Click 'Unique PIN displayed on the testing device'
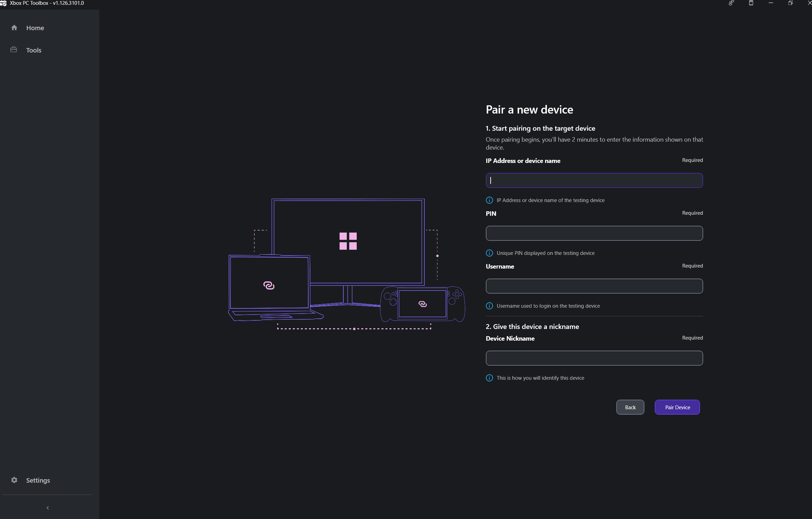Image resolution: width=812 pixels, height=519 pixels. (x=546, y=253)
